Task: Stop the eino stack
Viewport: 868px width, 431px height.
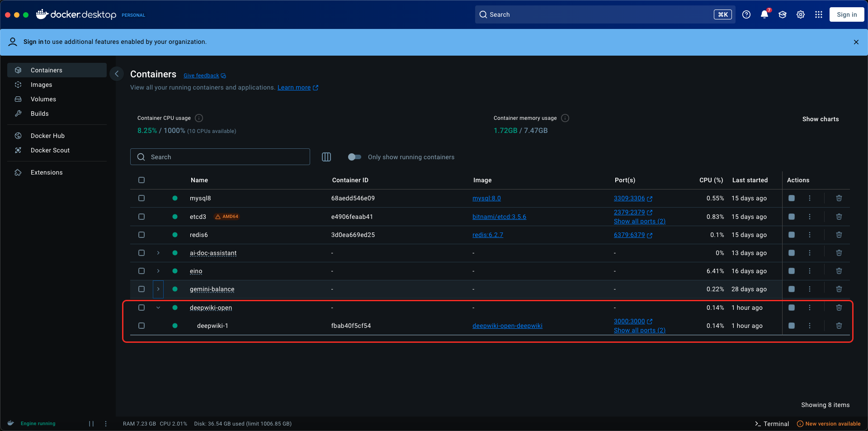Action: pyautogui.click(x=792, y=271)
